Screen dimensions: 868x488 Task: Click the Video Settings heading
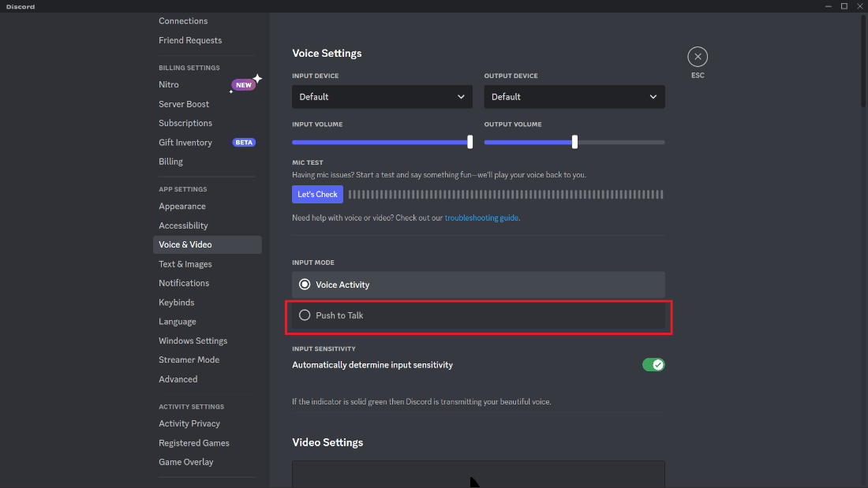(327, 442)
